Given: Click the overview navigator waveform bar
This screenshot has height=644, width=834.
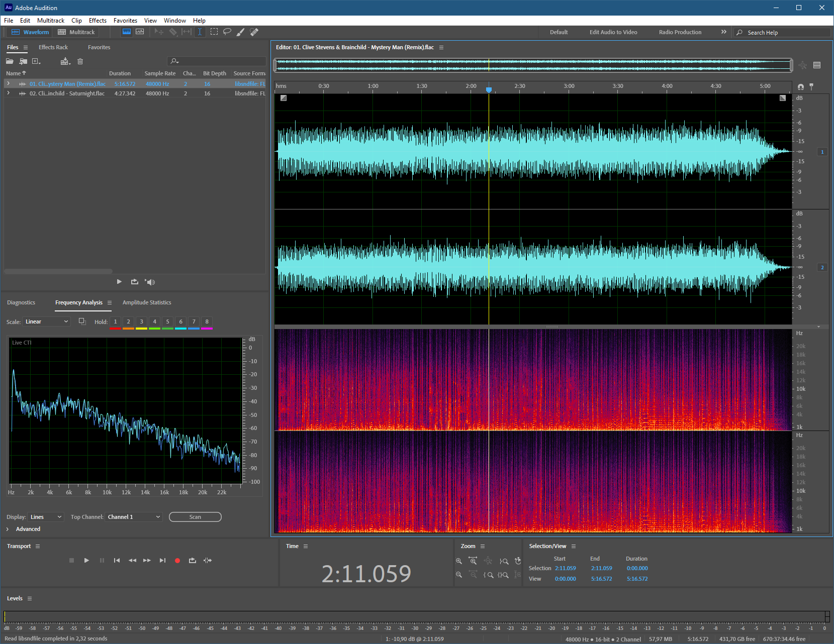Looking at the screenshot, I should point(533,65).
